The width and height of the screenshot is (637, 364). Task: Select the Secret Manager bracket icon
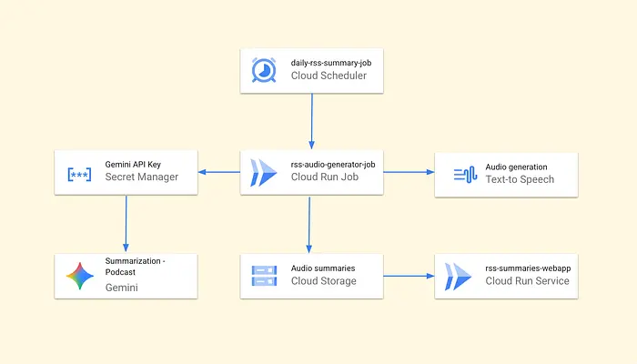click(79, 173)
